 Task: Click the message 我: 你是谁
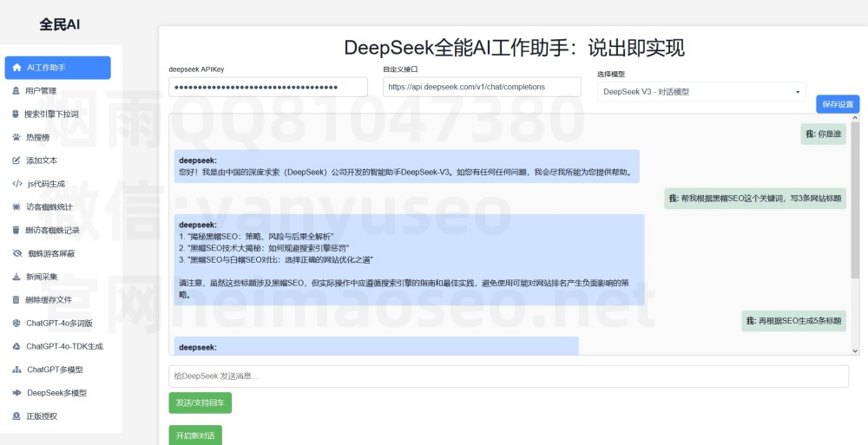pos(823,134)
